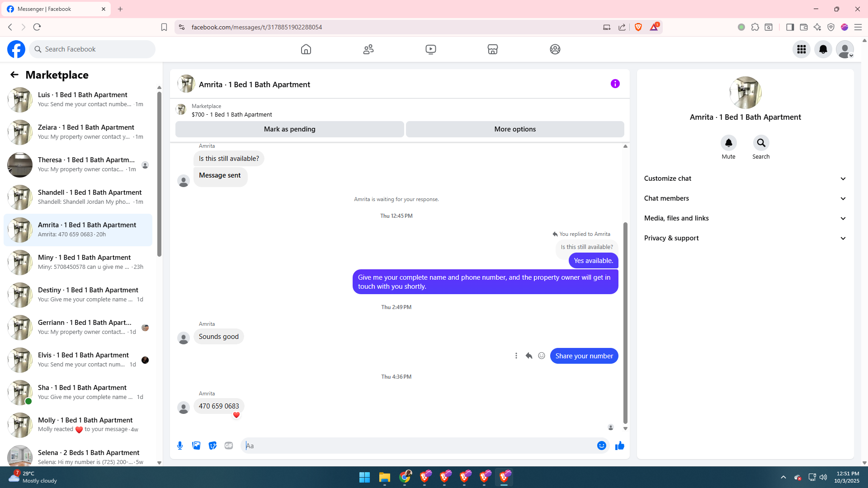This screenshot has height=488, width=868.
Task: Open the Friends icon in top navigation
Action: 368,49
